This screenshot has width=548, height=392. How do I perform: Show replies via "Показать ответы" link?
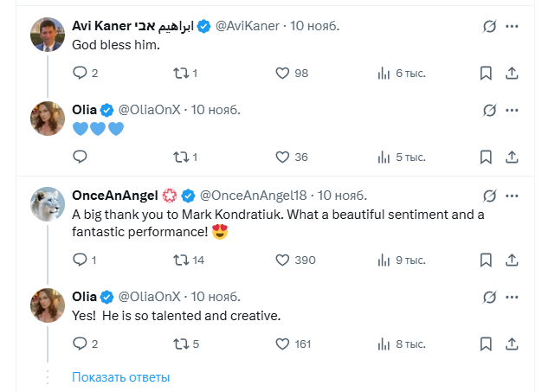pos(120,377)
